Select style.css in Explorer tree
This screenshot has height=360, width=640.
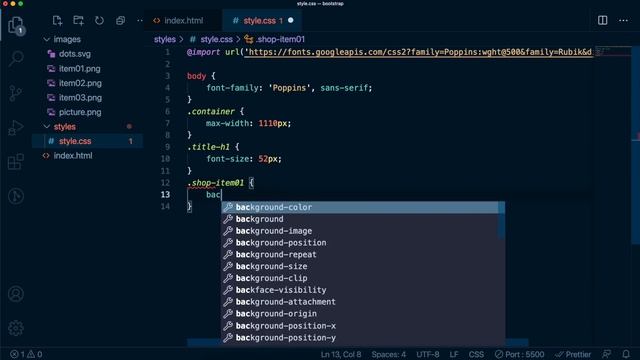[88, 141]
